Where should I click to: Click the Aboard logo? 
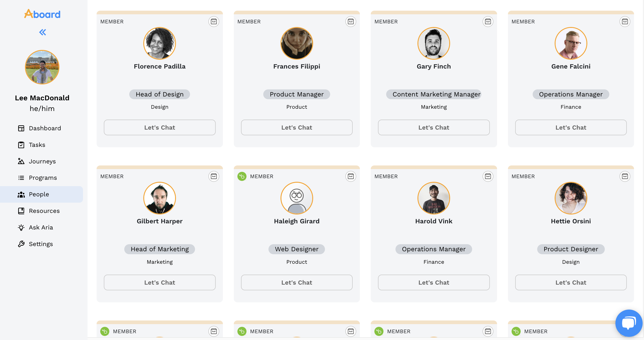click(42, 14)
